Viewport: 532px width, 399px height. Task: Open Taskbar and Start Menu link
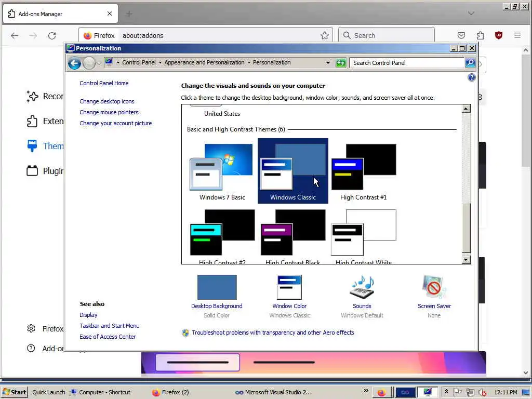coord(109,326)
